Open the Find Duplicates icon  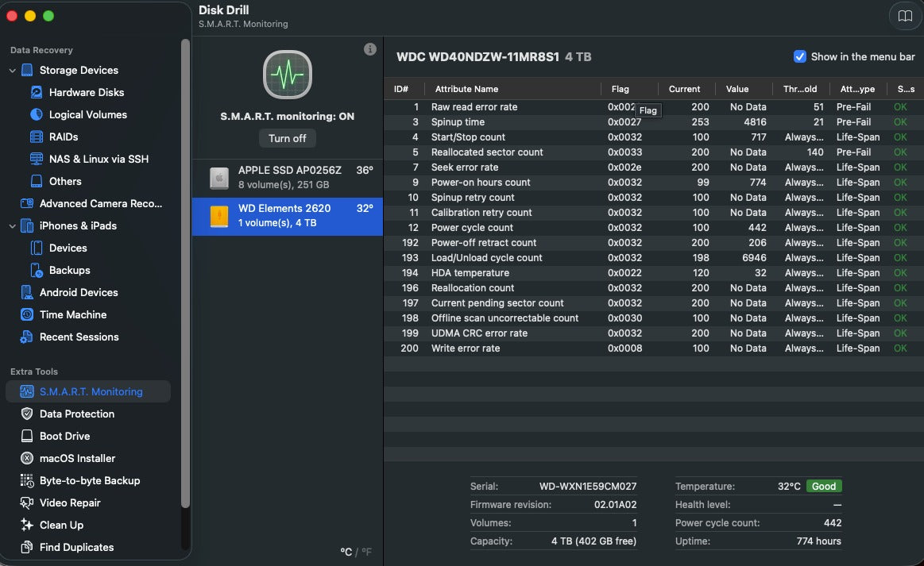pyautogui.click(x=26, y=547)
